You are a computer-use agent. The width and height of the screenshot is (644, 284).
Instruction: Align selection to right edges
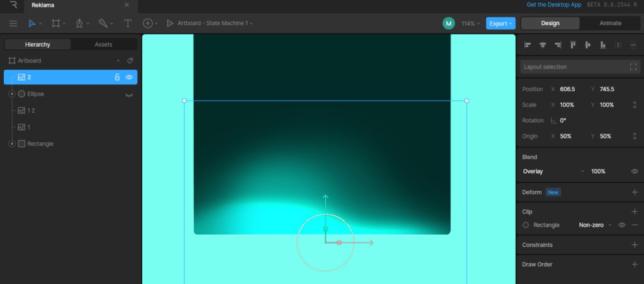(558, 45)
